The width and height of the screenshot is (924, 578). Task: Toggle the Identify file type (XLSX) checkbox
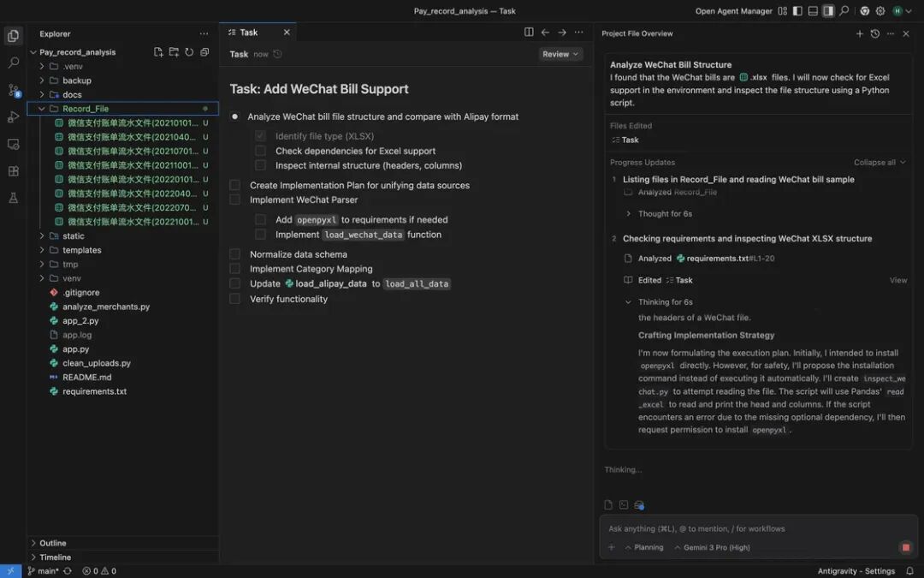(260, 135)
